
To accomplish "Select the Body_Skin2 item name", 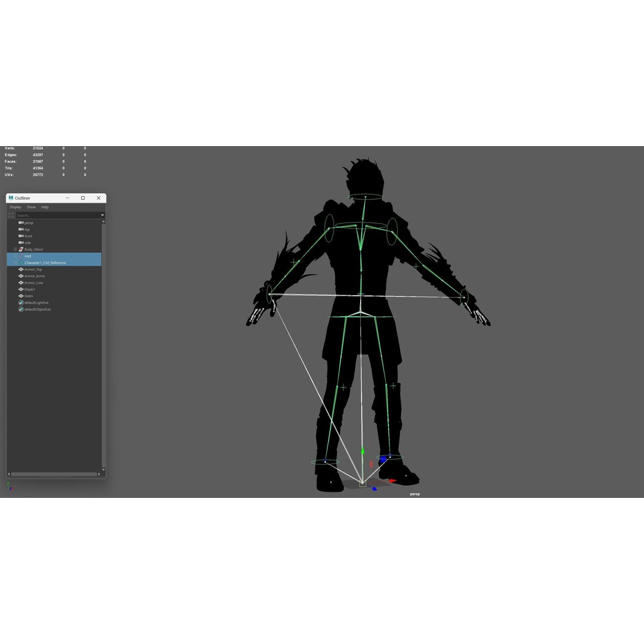I will (33, 249).
